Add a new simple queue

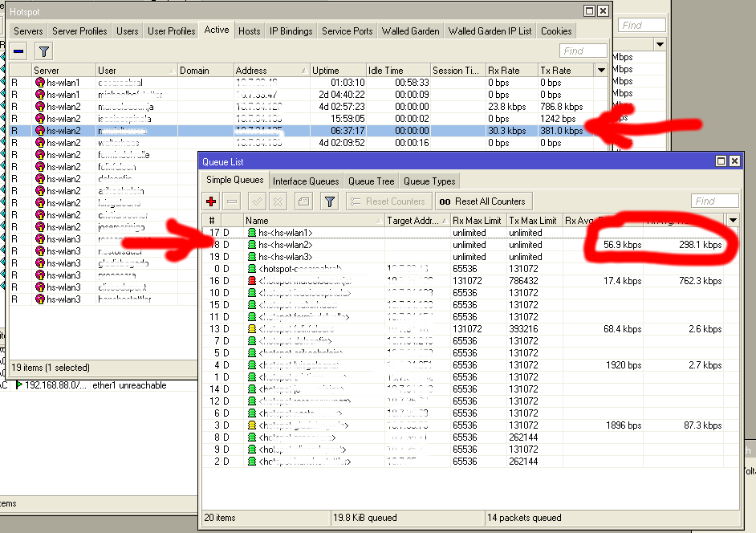pos(209,201)
